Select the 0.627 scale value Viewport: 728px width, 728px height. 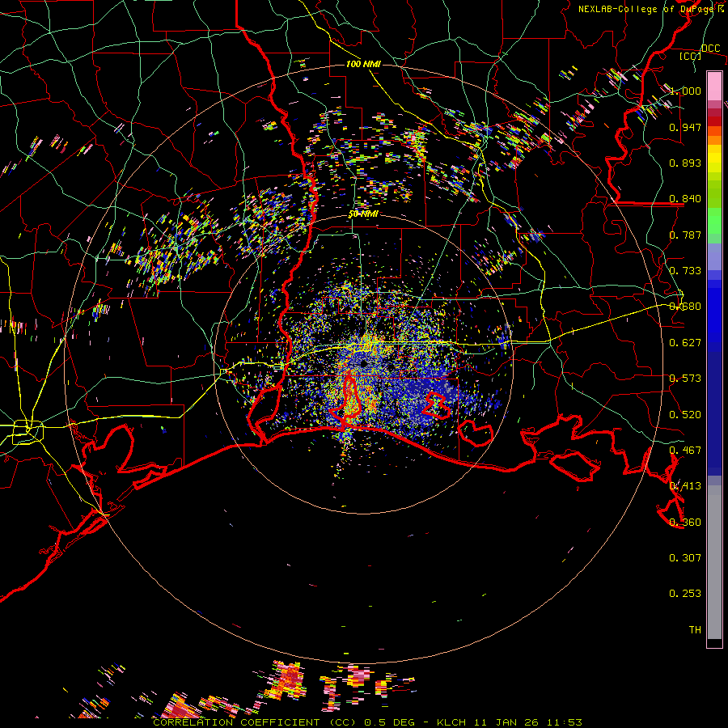685,343
